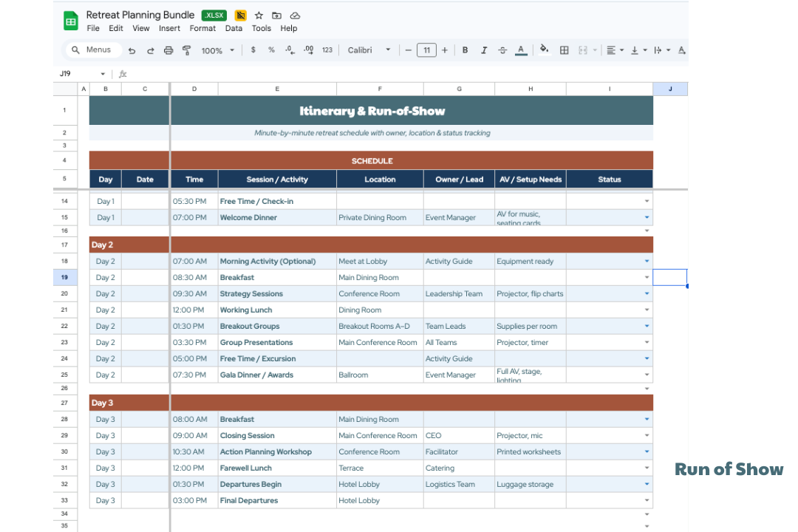
Task: Increase font size with the plus button
Action: (443, 50)
